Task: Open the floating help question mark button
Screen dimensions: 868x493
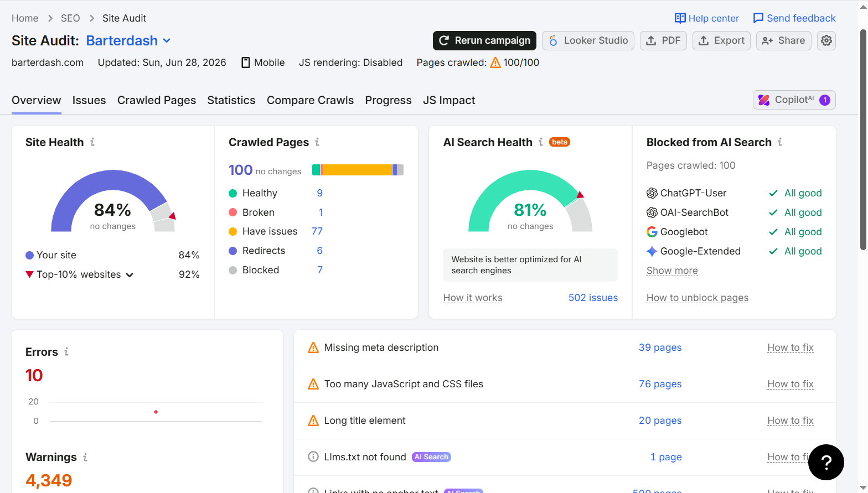Action: (x=826, y=463)
